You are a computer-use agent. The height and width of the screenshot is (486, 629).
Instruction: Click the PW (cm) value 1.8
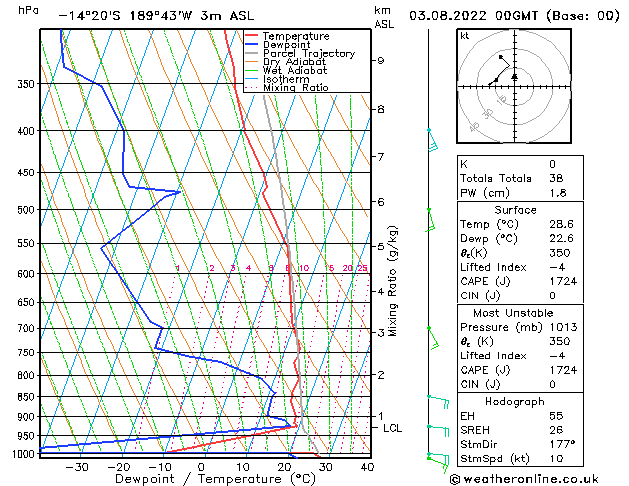(558, 193)
